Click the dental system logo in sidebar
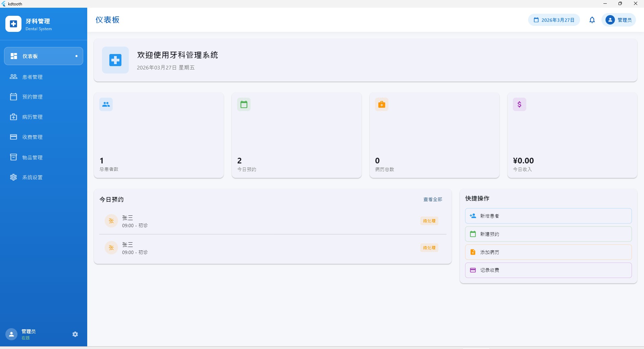Screen dimensions: 644x349 [13, 24]
